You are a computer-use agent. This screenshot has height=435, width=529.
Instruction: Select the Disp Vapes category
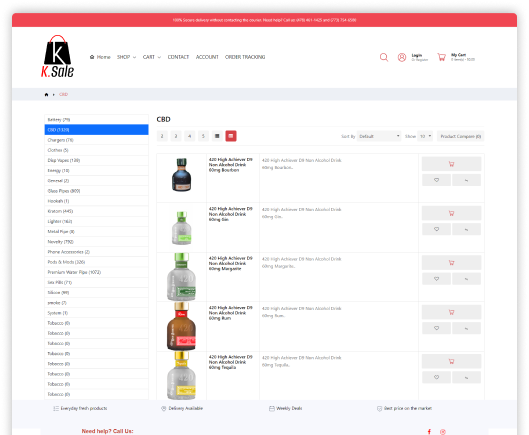(x=96, y=160)
